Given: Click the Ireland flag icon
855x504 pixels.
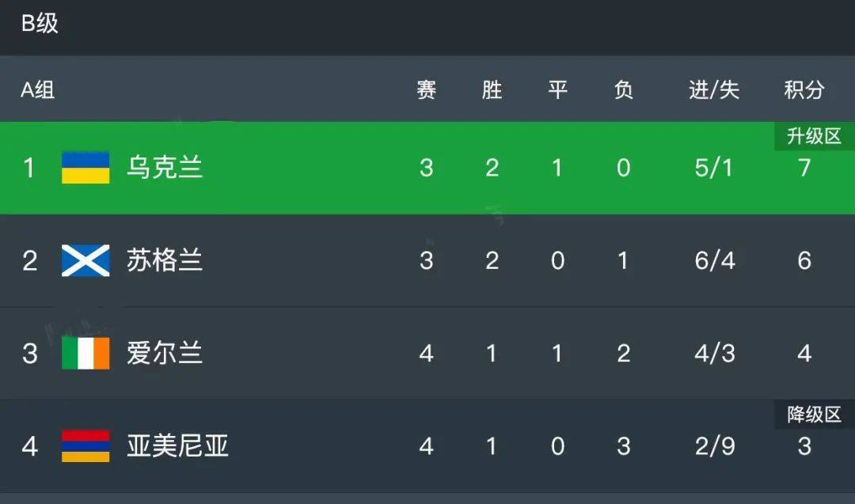Looking at the screenshot, I should tap(85, 353).
